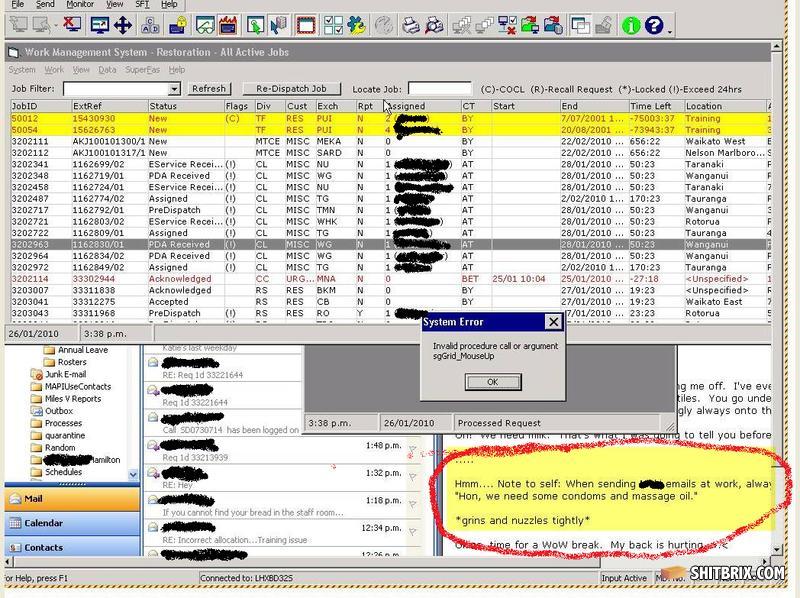This screenshot has width=800, height=598.
Task: Click the green information icon
Action: tap(631, 24)
